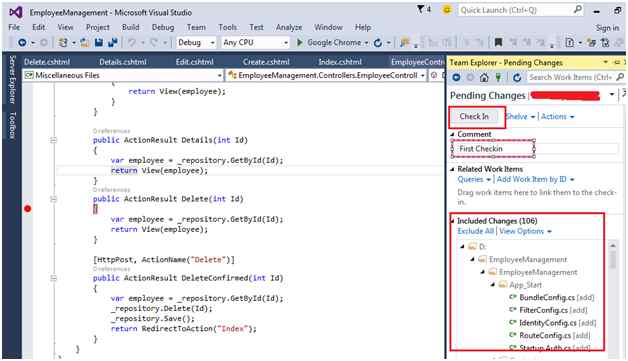Collapse the Details method outline box

[x=53, y=140]
